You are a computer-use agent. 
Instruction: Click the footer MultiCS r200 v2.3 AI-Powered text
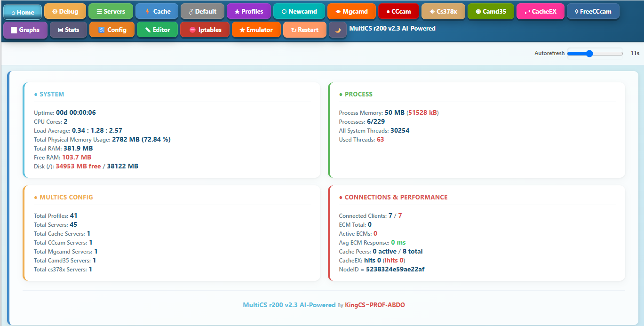[289, 305]
